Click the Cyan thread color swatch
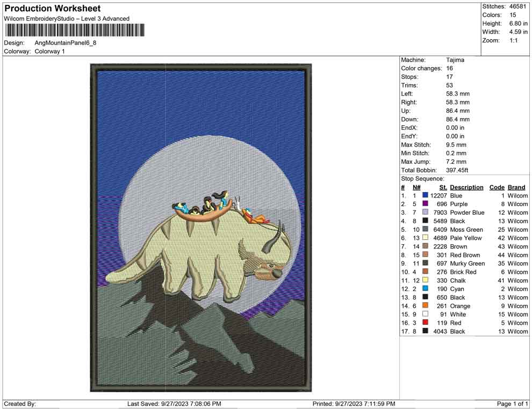This screenshot has height=409, width=532. (x=425, y=288)
